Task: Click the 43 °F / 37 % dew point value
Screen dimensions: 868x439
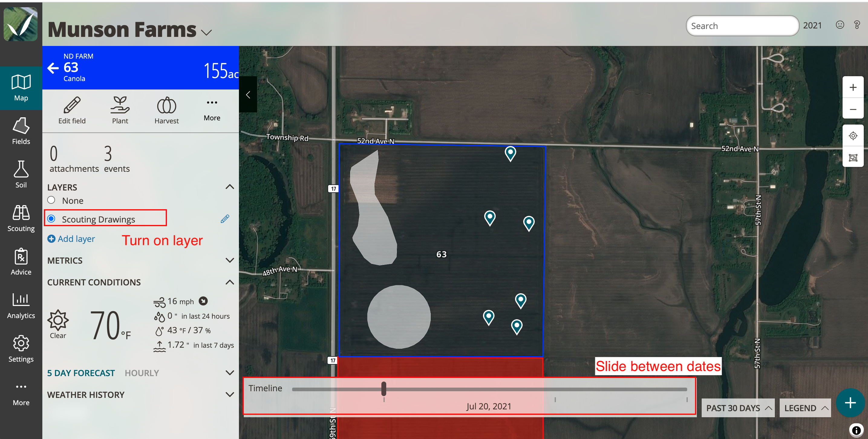Action: pyautogui.click(x=189, y=330)
